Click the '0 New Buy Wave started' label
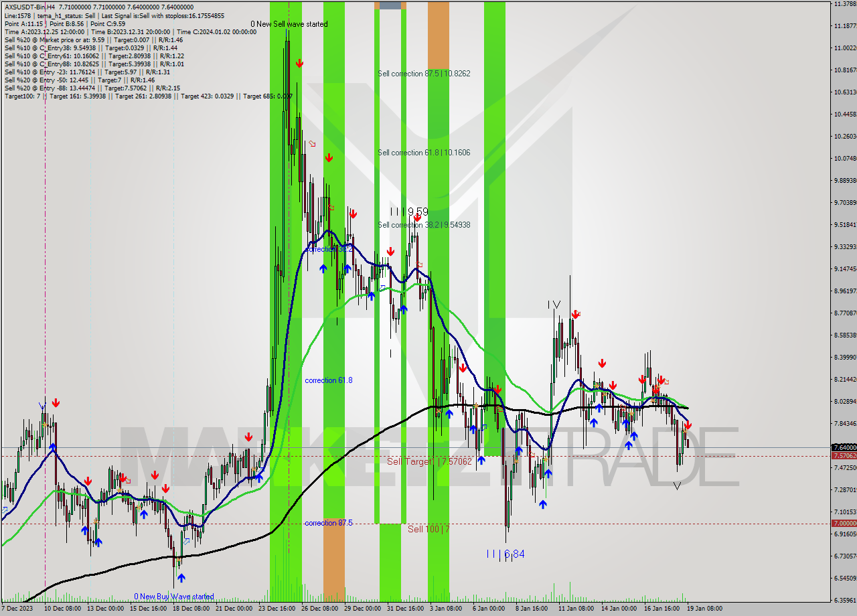Screen dimensions: 857x616 174,596
